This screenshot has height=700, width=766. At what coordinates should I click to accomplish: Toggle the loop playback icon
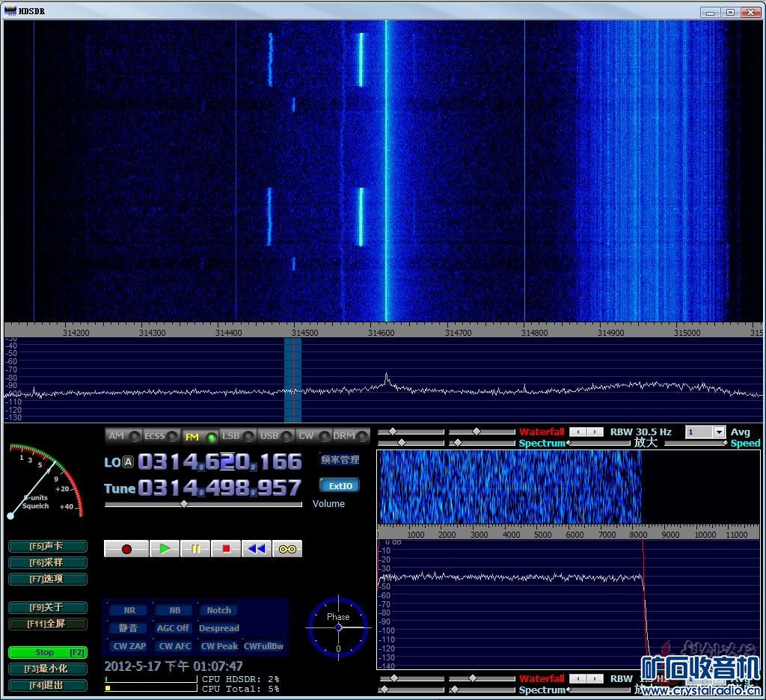pyautogui.click(x=287, y=549)
